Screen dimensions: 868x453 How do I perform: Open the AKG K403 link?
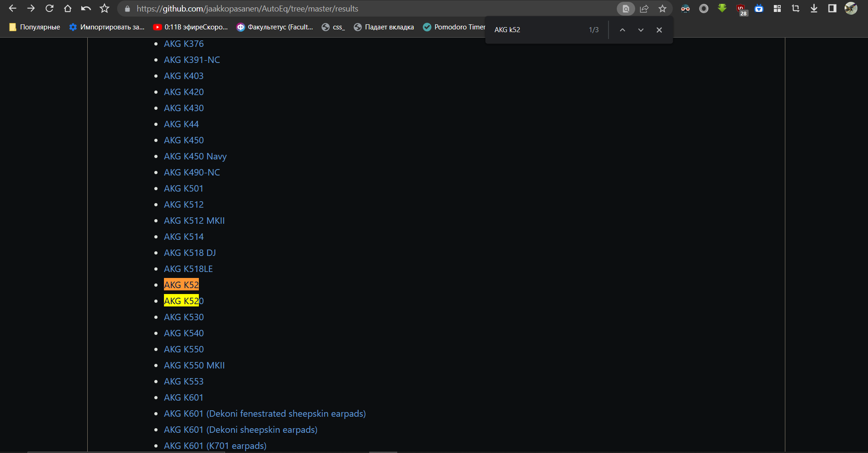coord(184,76)
